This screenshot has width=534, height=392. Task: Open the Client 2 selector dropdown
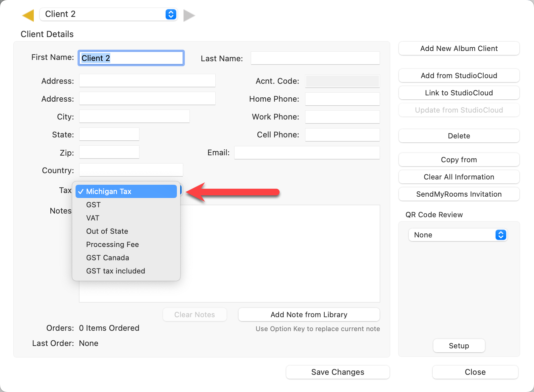coord(108,14)
